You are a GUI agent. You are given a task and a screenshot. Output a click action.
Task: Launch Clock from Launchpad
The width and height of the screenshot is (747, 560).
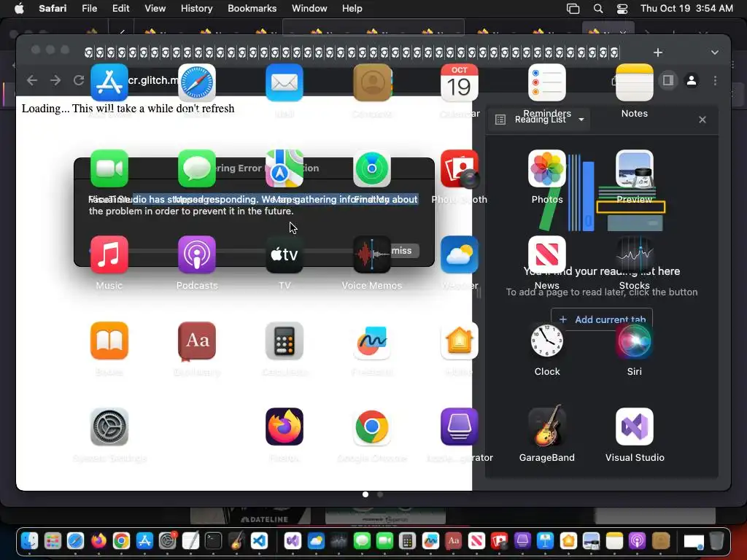547,341
